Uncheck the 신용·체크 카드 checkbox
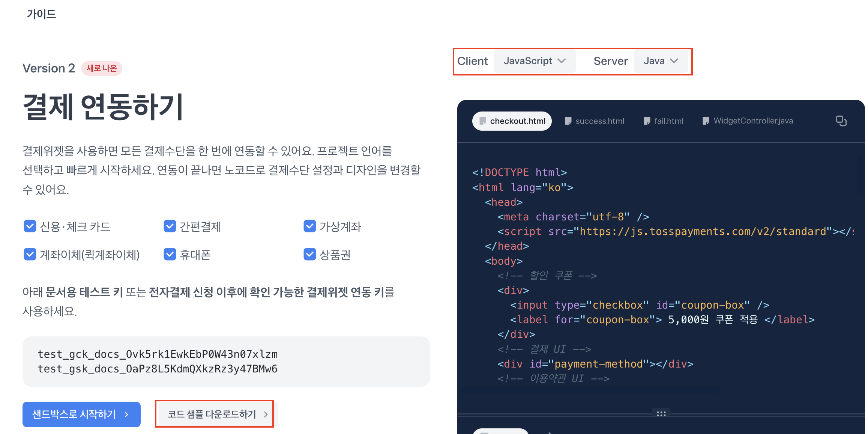This screenshot has width=868, height=434. pyautogui.click(x=30, y=226)
